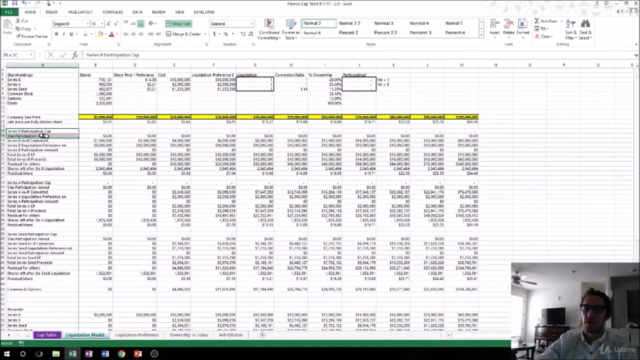This screenshot has width=640, height=360.
Task: Expand the cell Styles gallery
Action: click(481, 36)
